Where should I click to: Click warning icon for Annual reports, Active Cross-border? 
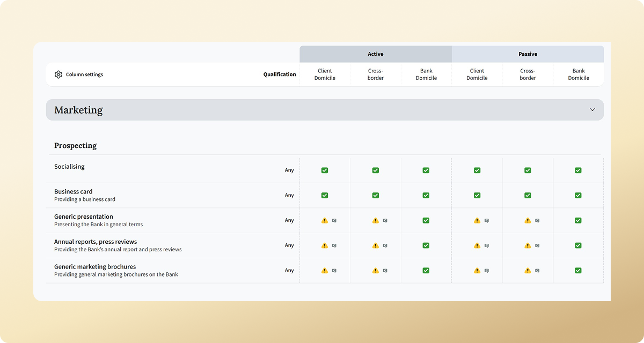point(375,245)
